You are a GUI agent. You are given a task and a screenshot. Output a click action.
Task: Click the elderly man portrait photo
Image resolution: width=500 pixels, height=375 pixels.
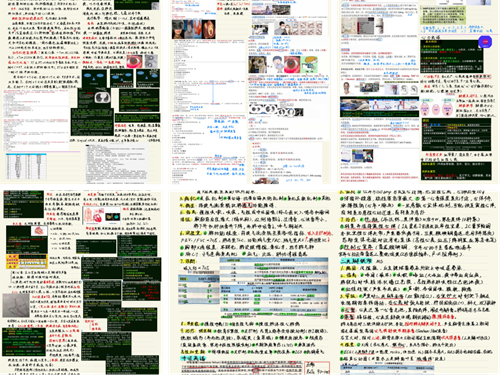[x=348, y=88]
